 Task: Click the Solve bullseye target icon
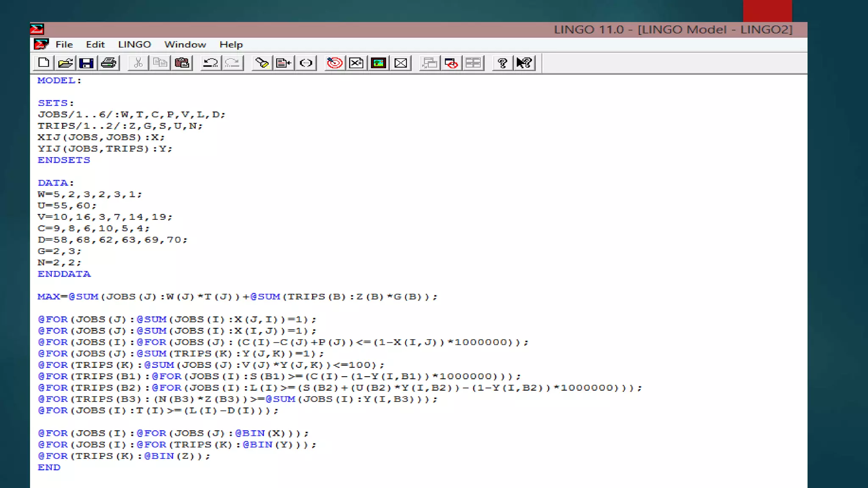[334, 63]
